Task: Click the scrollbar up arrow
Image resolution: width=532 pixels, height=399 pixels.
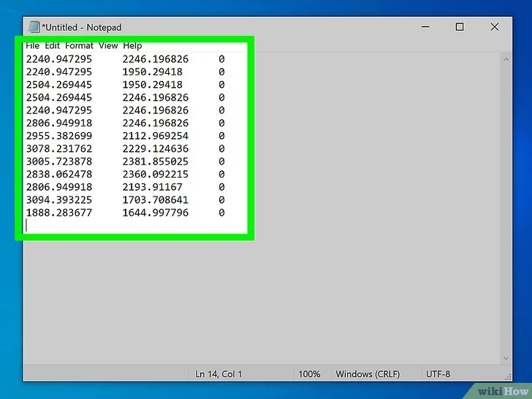Action: click(506, 59)
